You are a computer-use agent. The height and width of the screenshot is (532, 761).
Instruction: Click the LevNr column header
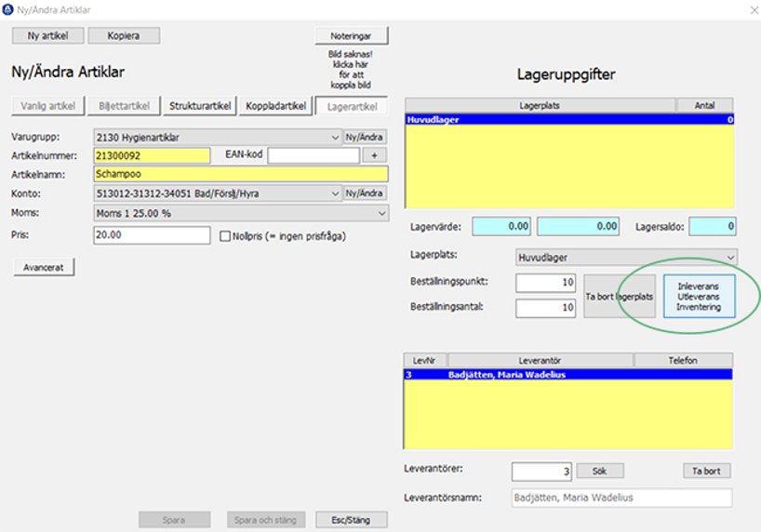[x=424, y=360]
